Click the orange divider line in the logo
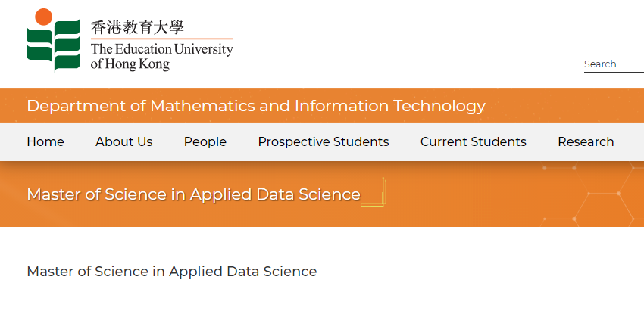 [x=161, y=39]
